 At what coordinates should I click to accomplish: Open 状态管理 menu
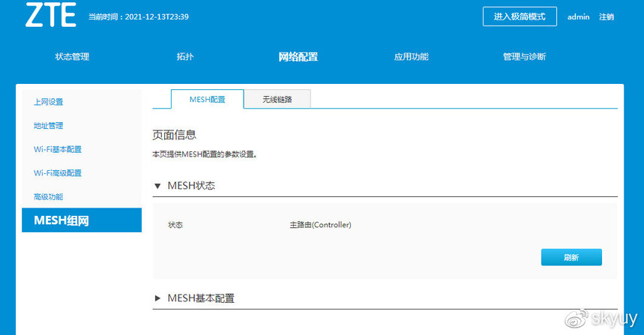[72, 57]
